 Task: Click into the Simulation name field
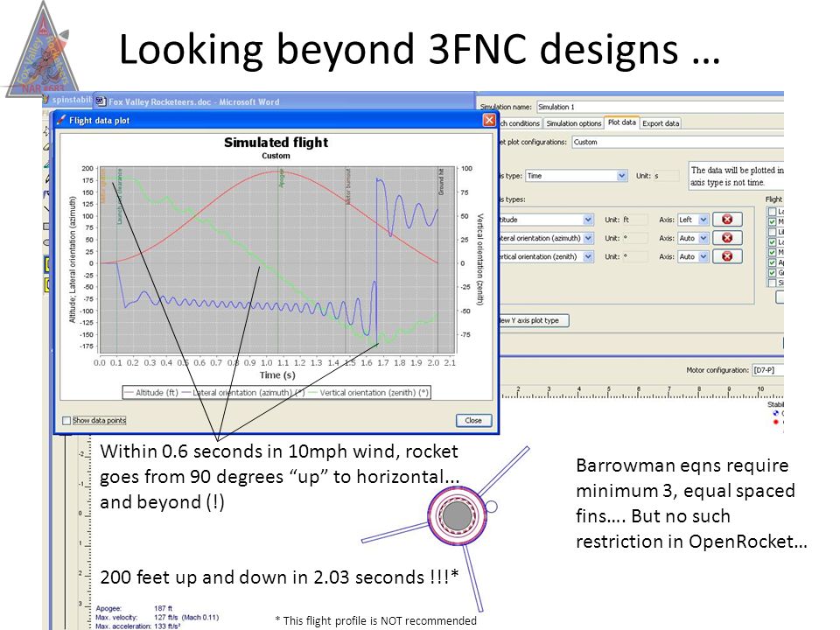tap(660, 107)
